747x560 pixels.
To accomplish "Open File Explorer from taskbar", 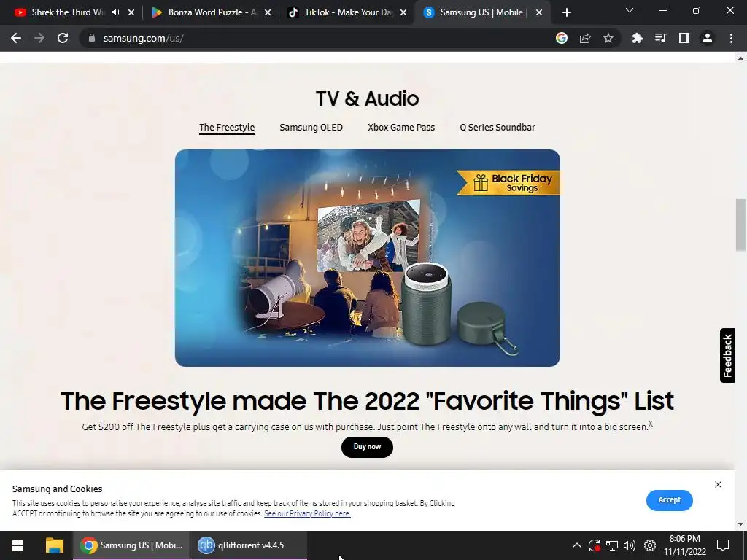I will pyautogui.click(x=54, y=545).
